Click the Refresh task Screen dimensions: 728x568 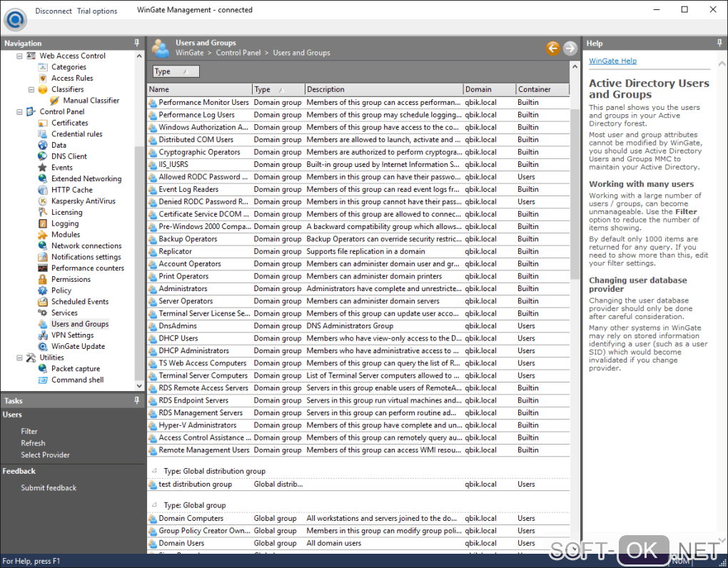(x=33, y=443)
